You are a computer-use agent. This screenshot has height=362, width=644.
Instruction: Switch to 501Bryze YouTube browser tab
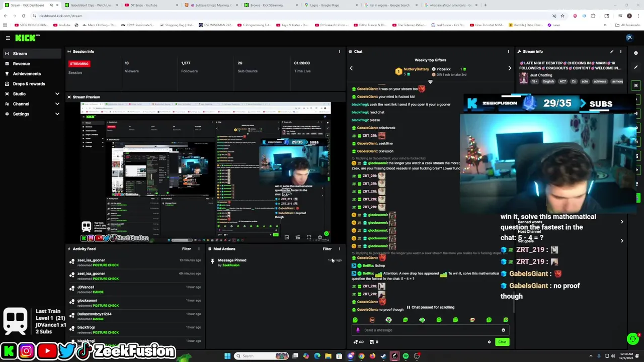pyautogui.click(x=150, y=5)
